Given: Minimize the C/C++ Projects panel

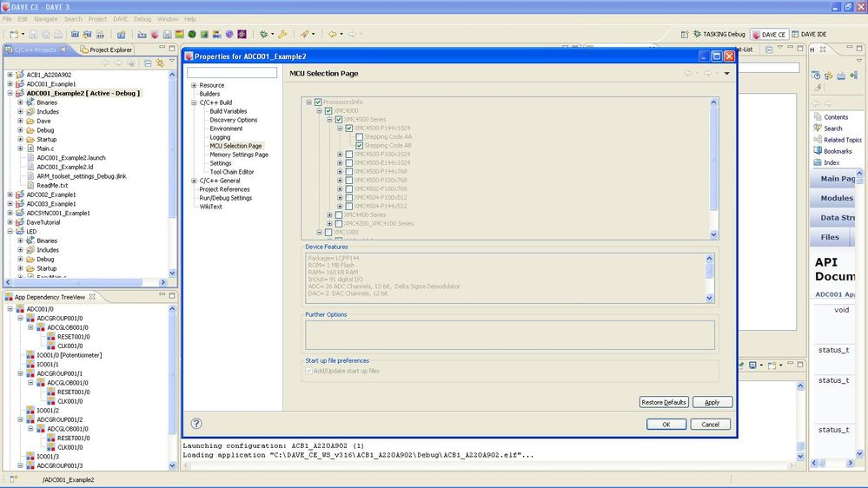Looking at the screenshot, I should [x=162, y=48].
